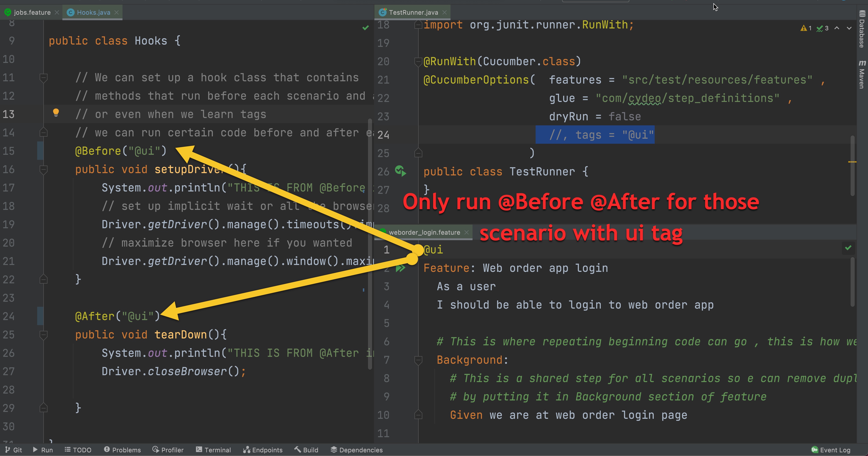Click the TestRunner.java vertical scrollbar
Image resolution: width=868 pixels, height=456 pixels.
click(852, 165)
